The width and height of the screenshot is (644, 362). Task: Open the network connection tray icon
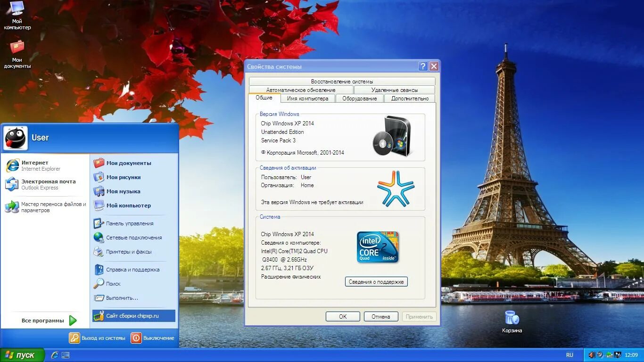(617, 355)
